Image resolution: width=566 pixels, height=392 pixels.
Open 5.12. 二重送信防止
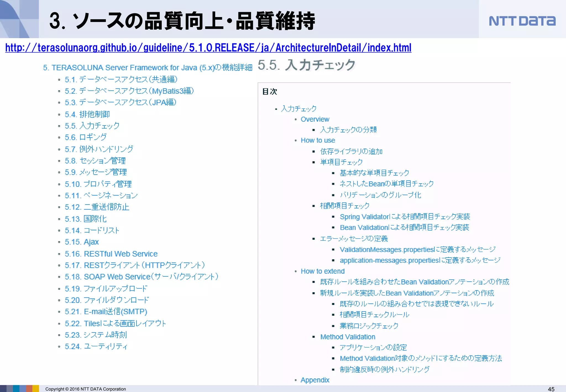pos(97,207)
